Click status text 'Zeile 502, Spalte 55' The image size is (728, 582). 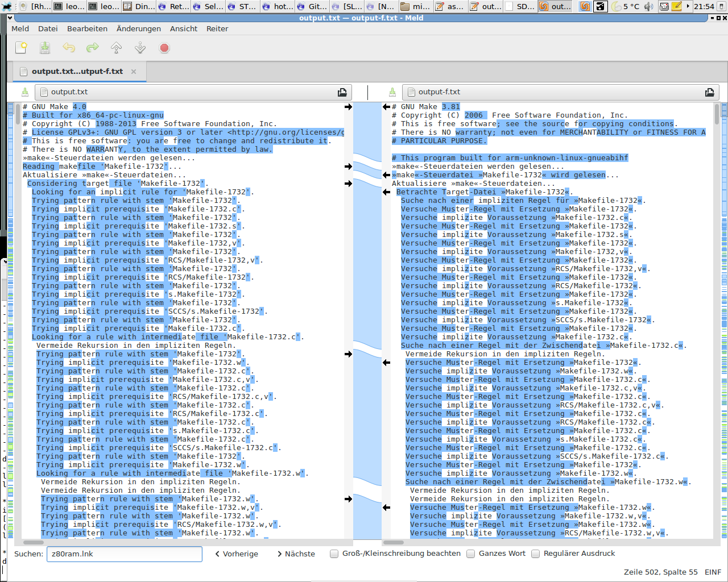pos(660,572)
